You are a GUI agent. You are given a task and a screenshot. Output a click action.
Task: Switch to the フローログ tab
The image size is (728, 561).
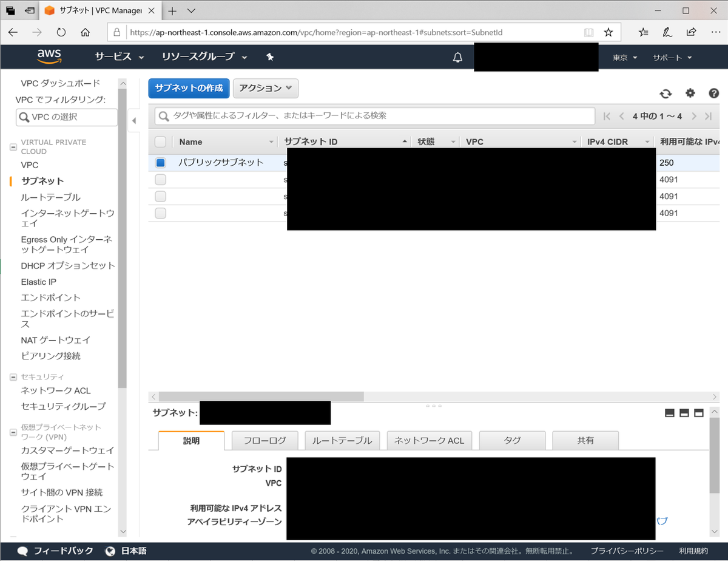(265, 441)
